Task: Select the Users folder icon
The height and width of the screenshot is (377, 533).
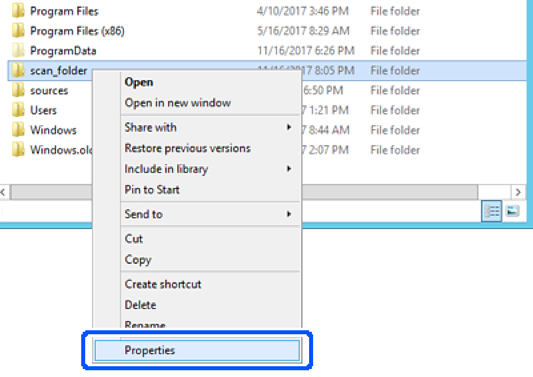Action: pyautogui.click(x=18, y=110)
